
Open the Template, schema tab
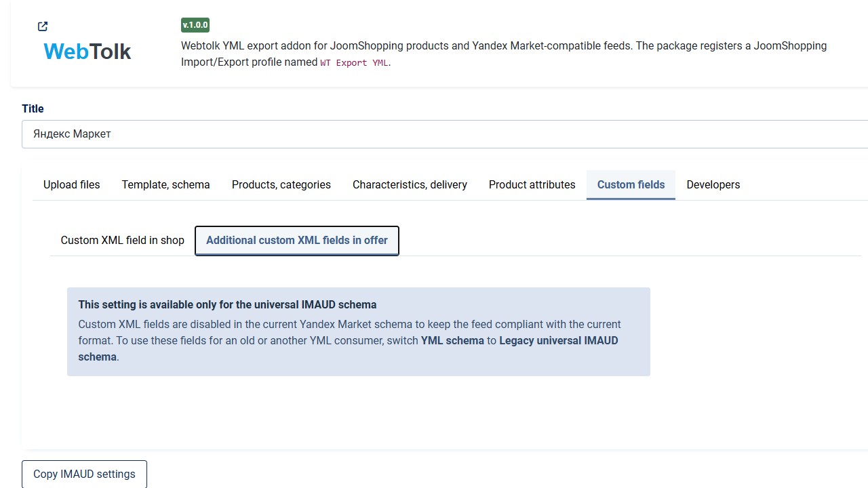pyautogui.click(x=166, y=184)
